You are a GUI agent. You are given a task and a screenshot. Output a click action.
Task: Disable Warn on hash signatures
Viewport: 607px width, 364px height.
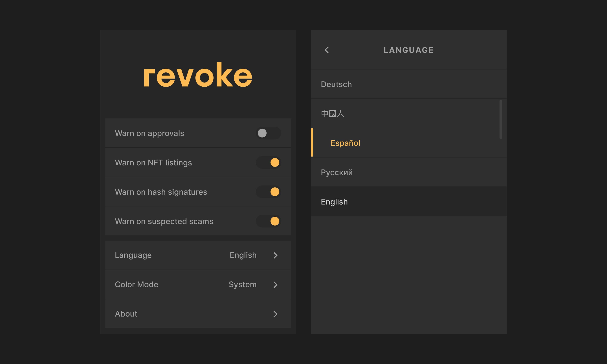coord(268,192)
